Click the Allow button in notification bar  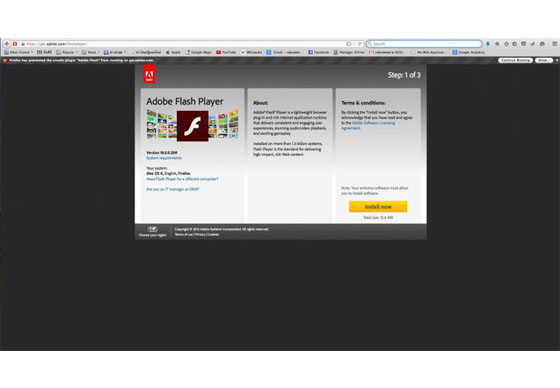point(544,60)
